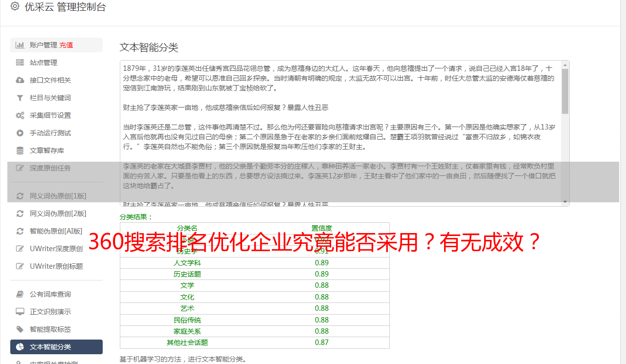This screenshot has height=364, width=626.
Task: Open 智能伪原创[AI版] tool
Action: point(56,231)
